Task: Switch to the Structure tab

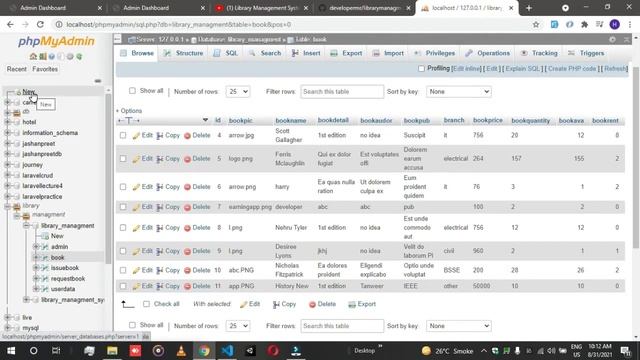Action: click(x=184, y=53)
